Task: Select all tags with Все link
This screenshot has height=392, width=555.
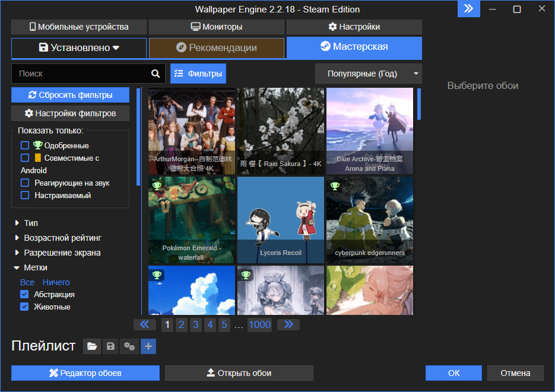Action: 27,282
